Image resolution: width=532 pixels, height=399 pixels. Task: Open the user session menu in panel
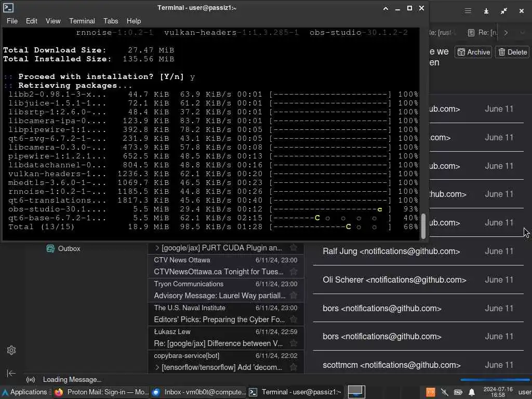click(525, 392)
